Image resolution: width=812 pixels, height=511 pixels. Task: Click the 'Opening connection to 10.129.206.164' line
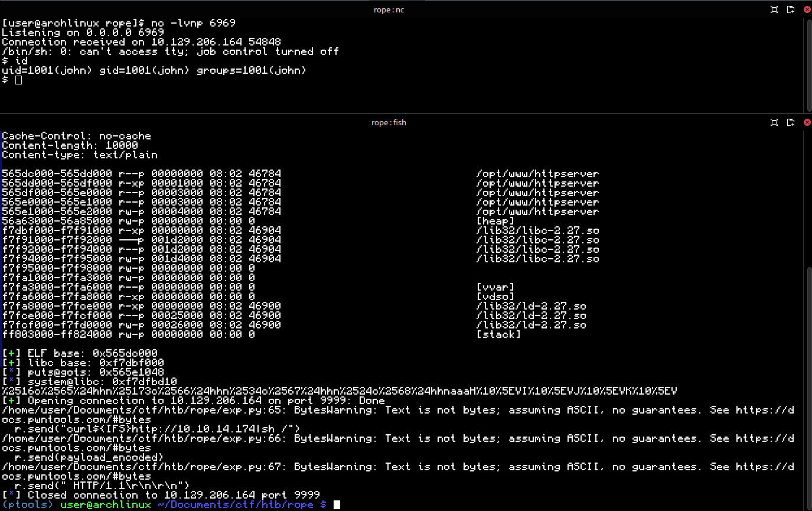[x=193, y=401]
